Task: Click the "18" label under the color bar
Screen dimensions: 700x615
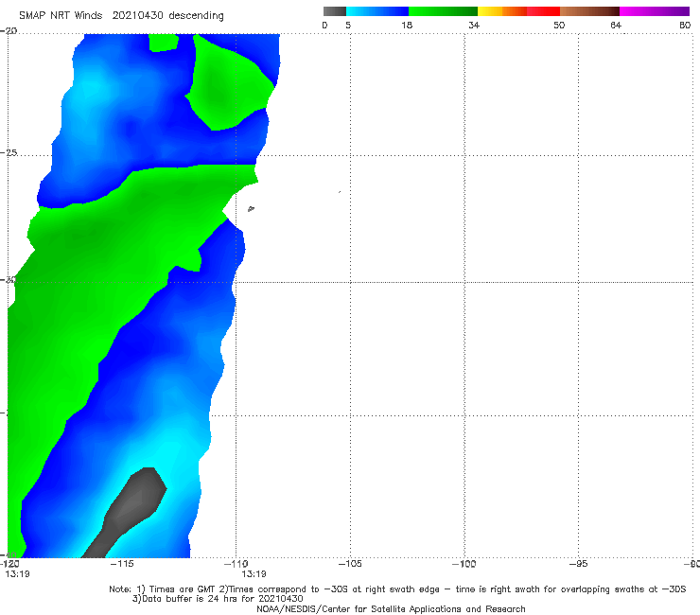Action: [407, 26]
